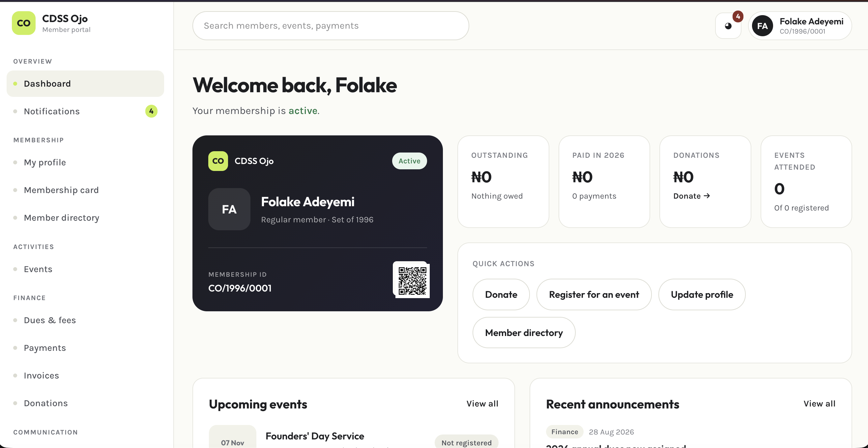View all upcoming events
868x448 pixels.
point(482,404)
